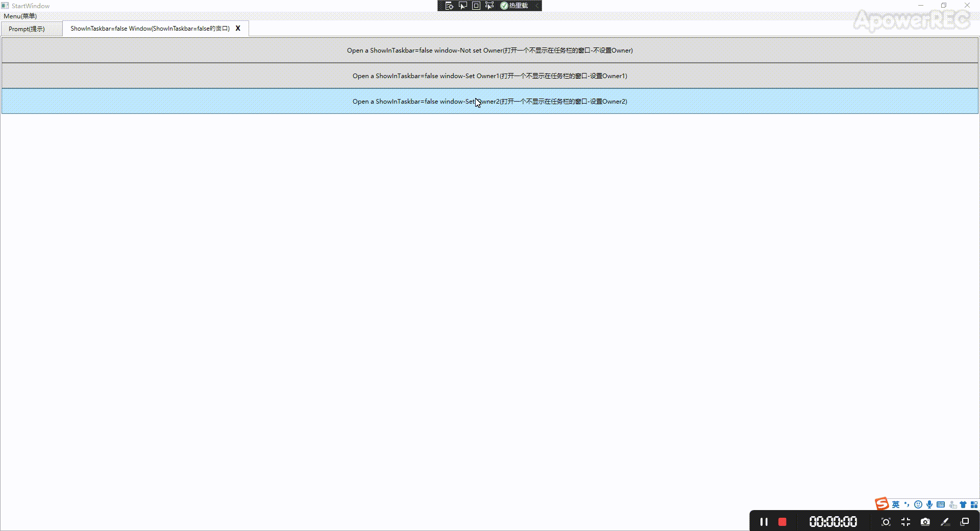Take a screenshot with the camera icon
Viewport: 980px width, 531px height.
[x=925, y=522]
